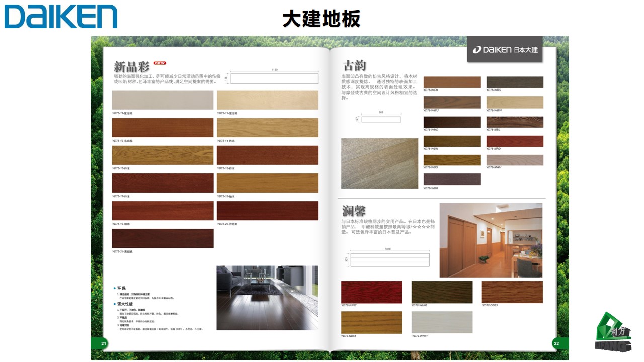
Task: Open the living room dark floor photo
Action: point(268,298)
